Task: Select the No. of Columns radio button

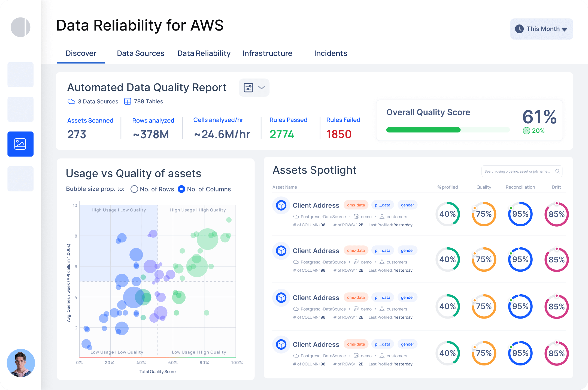Action: coord(181,189)
